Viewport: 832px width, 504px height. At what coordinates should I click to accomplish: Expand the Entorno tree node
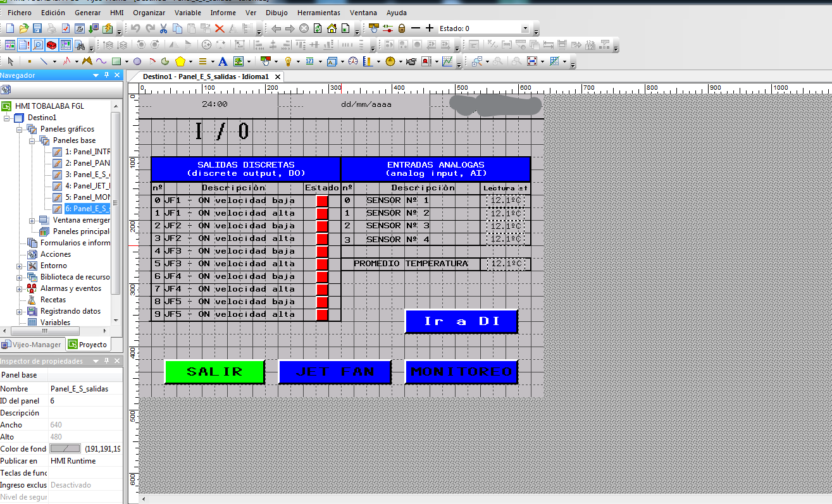20,266
